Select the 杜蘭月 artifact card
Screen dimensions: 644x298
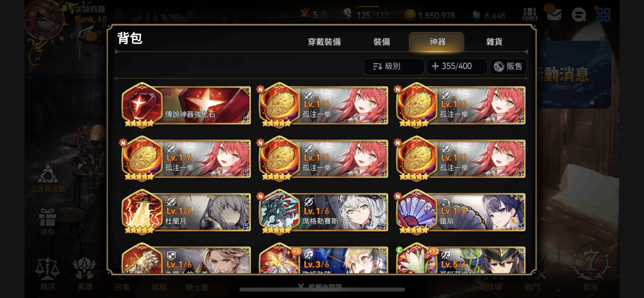[x=187, y=212]
